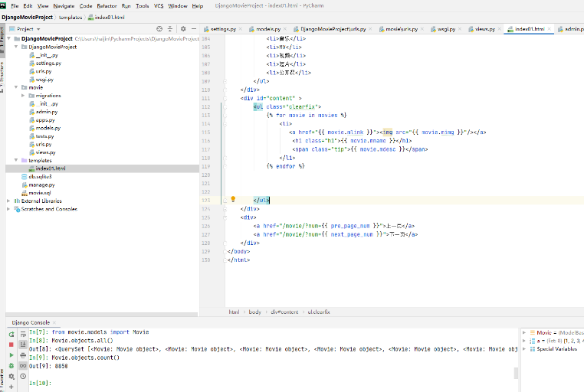Image resolution: width=584 pixels, height=392 pixels.
Task: Open the Navigate menu
Action: pos(64,5)
